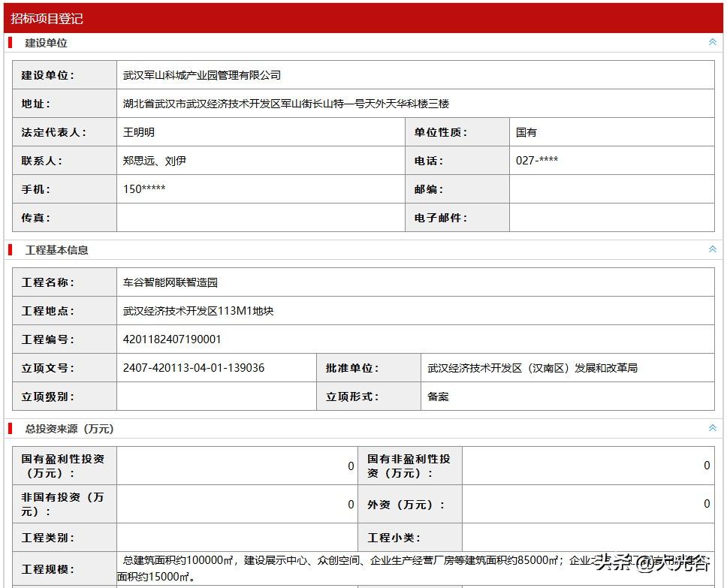Click the 国有盈利性投资 value 0
This screenshot has height=588, width=727.
[x=351, y=466]
